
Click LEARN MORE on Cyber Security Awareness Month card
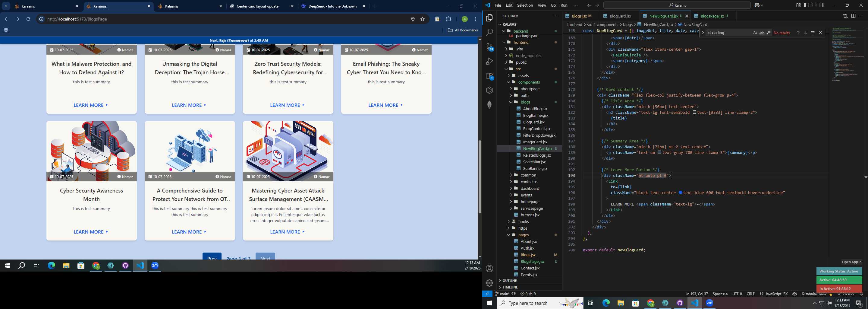[91, 232]
